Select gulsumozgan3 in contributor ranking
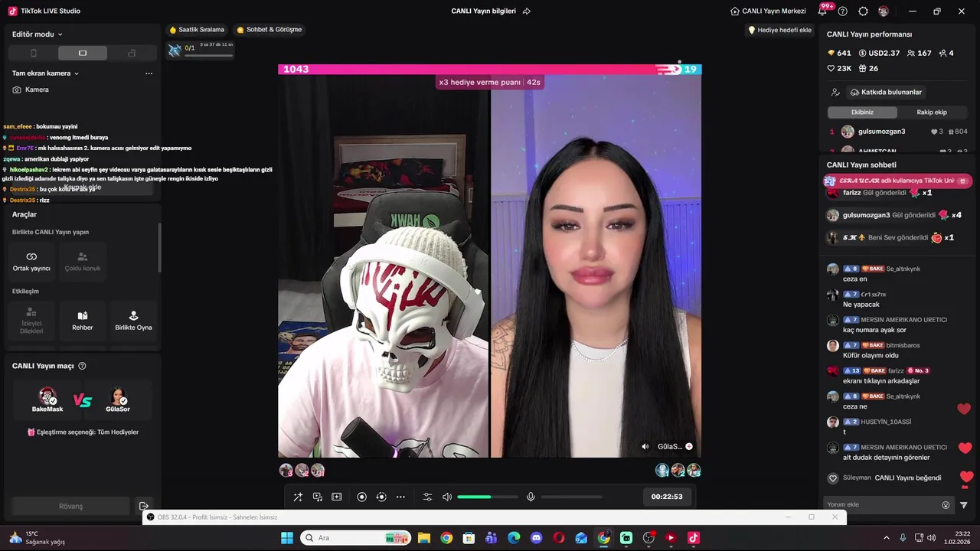The image size is (980, 551). [899, 132]
